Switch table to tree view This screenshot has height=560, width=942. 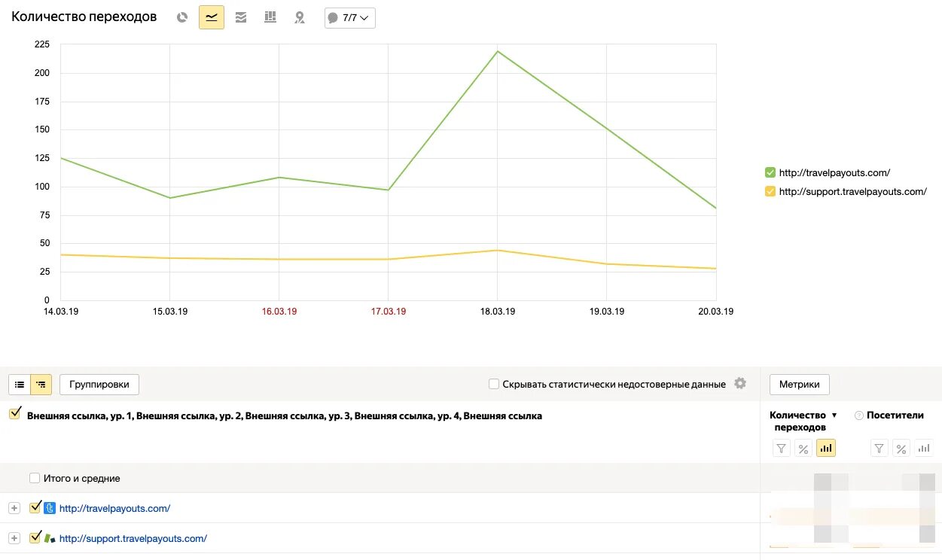tap(41, 384)
